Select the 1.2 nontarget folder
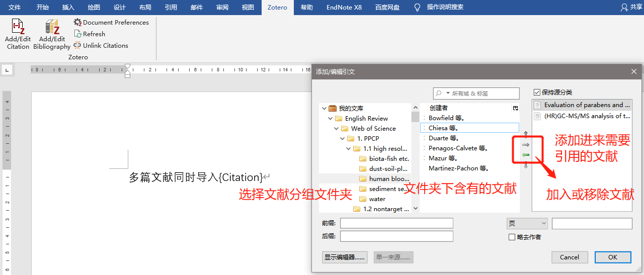The height and width of the screenshot is (275, 644). pos(382,209)
